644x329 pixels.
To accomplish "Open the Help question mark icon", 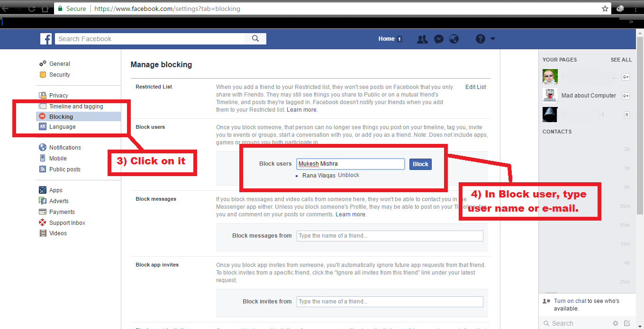I will point(481,39).
